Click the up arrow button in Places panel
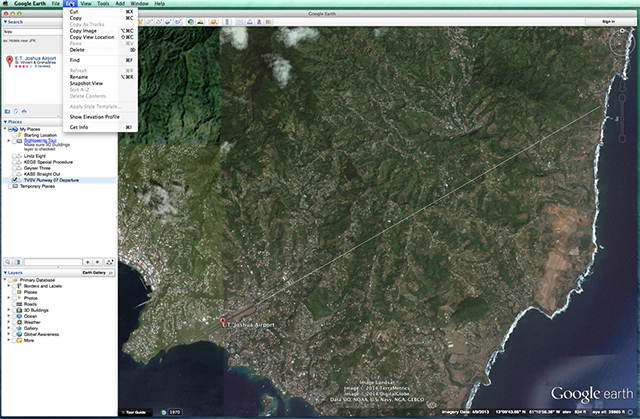640x419 pixels. pos(87,262)
